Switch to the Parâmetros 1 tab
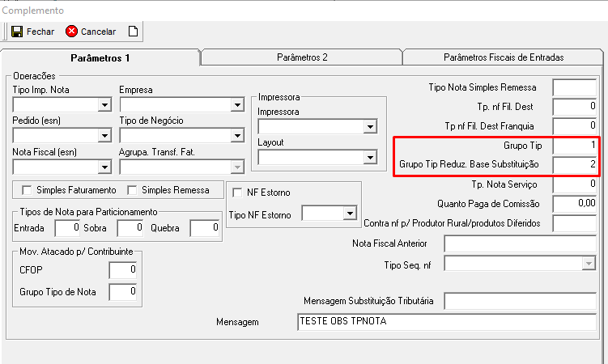 pyautogui.click(x=100, y=58)
